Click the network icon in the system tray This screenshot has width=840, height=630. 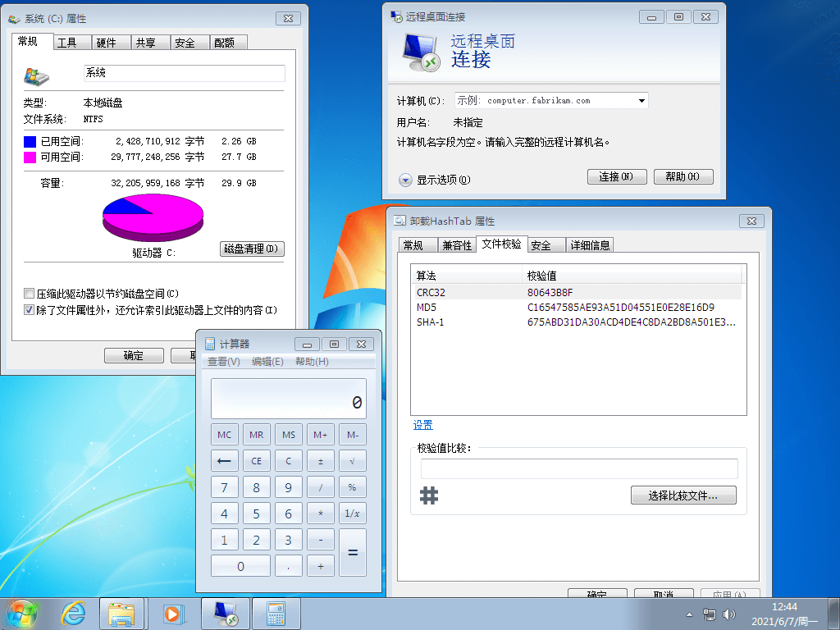point(709,613)
